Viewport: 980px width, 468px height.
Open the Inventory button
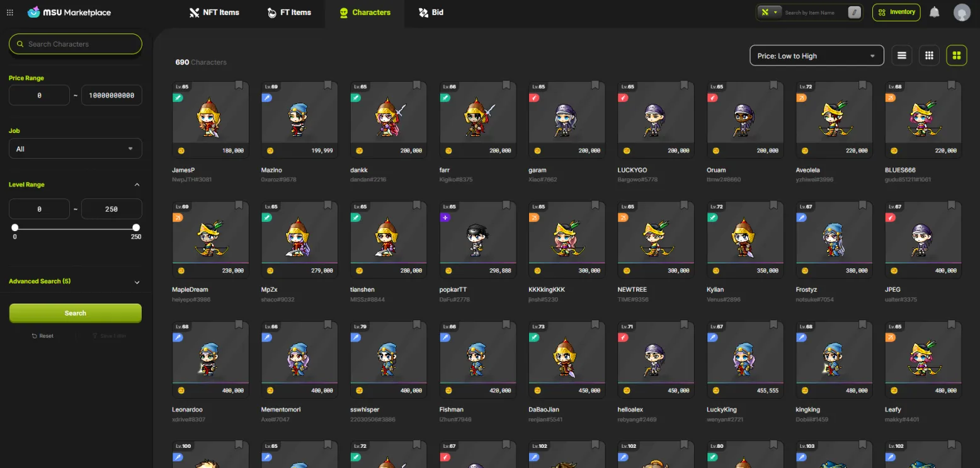coord(896,12)
